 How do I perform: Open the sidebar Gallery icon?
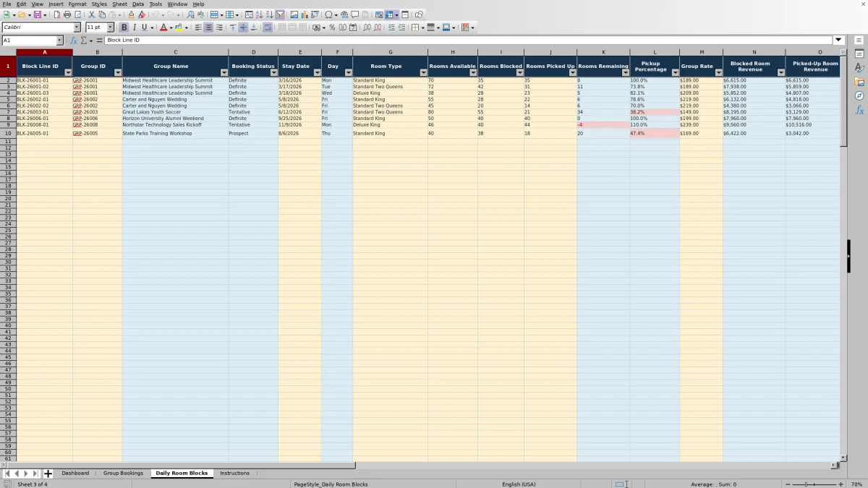coord(859,82)
